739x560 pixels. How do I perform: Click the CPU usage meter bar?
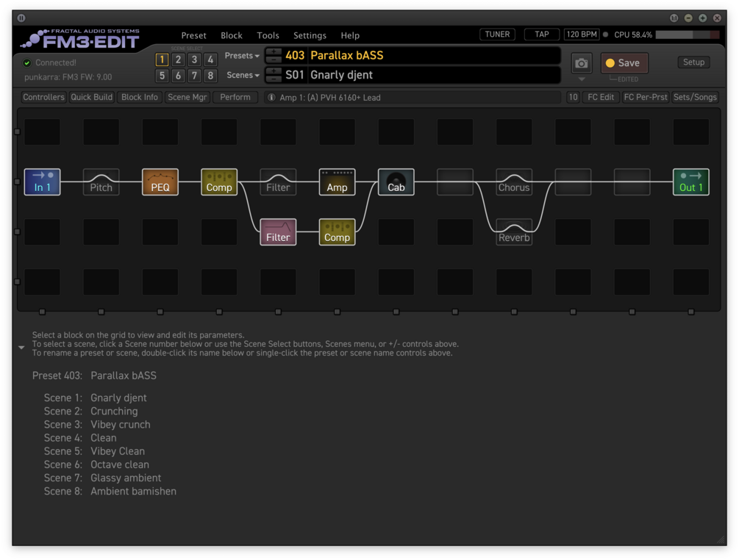[x=687, y=35]
